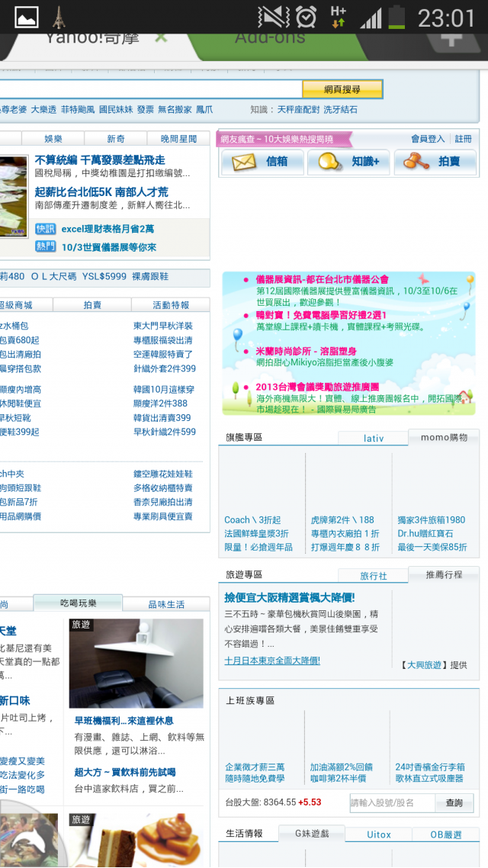Select the 拍賣 shopping tab
488x868 pixels.
point(92,305)
